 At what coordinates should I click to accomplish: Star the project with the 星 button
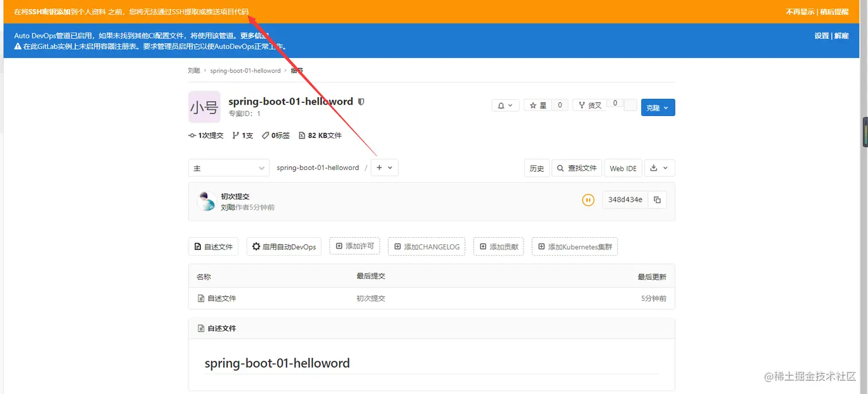point(538,106)
